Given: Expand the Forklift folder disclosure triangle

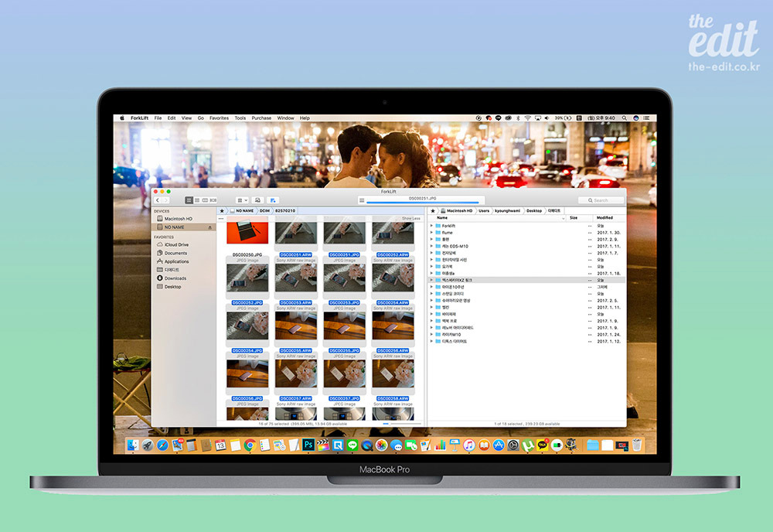Looking at the screenshot, I should coord(432,226).
